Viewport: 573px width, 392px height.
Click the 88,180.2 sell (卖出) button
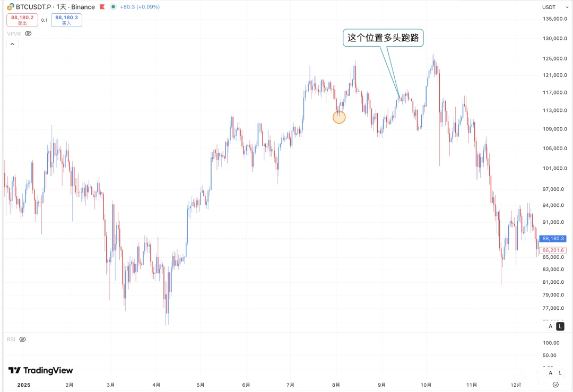(22, 20)
